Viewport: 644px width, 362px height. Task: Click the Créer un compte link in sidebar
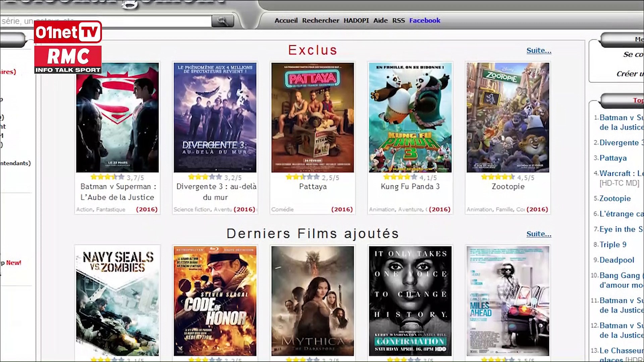click(630, 74)
